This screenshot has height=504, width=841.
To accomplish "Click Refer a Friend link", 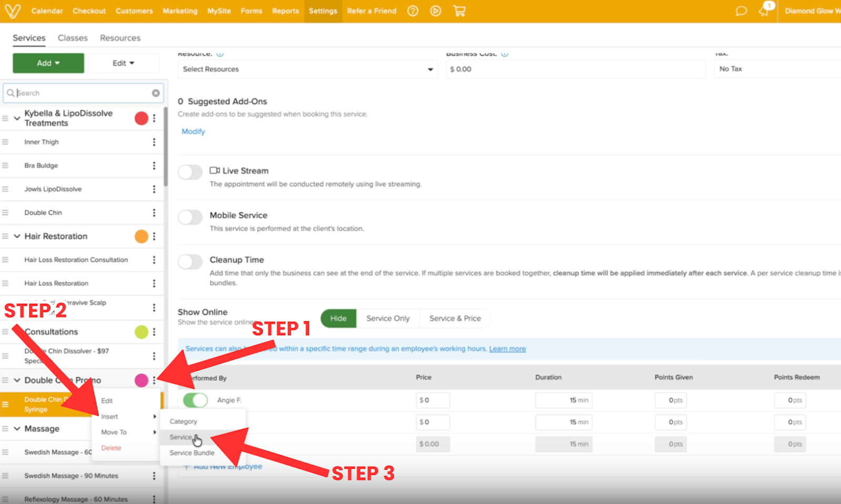I will pyautogui.click(x=372, y=11).
